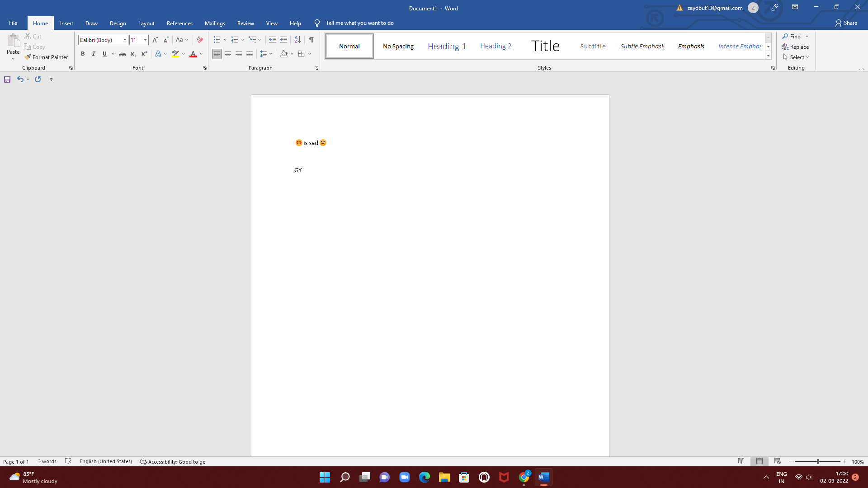Viewport: 868px width, 488px height.
Task: Open the Layout tab
Action: (x=146, y=23)
